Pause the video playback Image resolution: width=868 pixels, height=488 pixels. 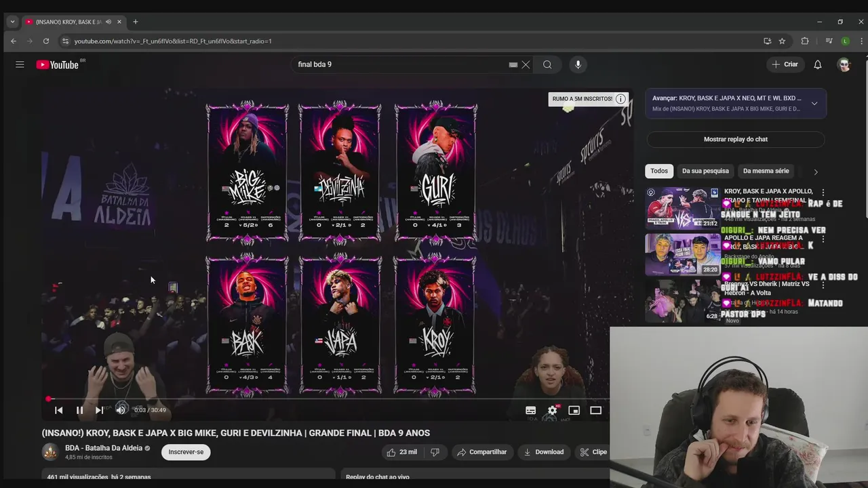(x=79, y=410)
